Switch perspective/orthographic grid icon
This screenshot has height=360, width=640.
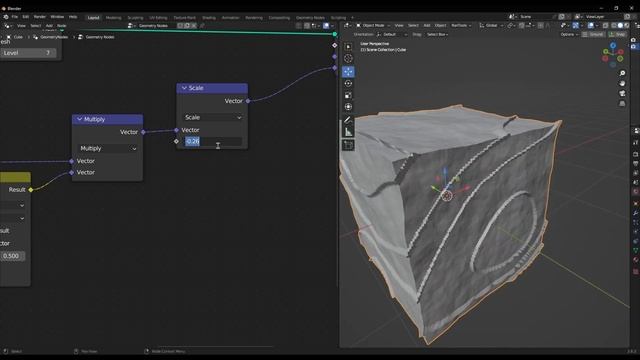coord(622,104)
